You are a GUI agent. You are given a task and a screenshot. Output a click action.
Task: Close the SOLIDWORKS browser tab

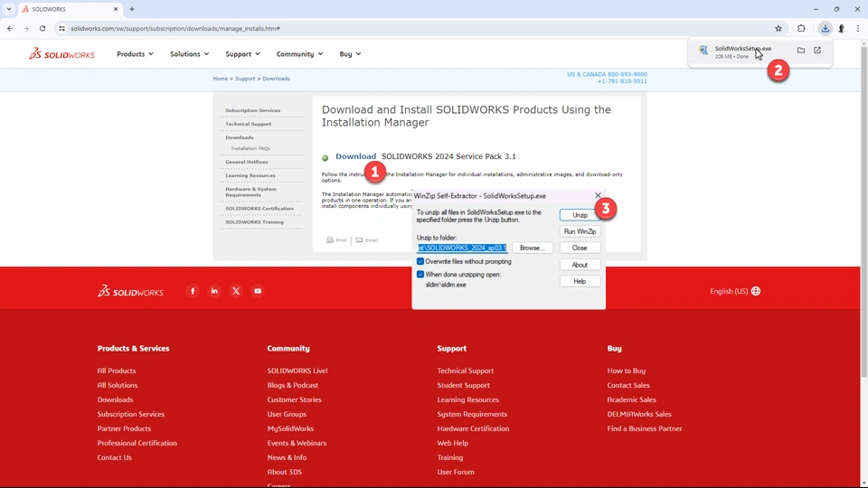point(116,9)
